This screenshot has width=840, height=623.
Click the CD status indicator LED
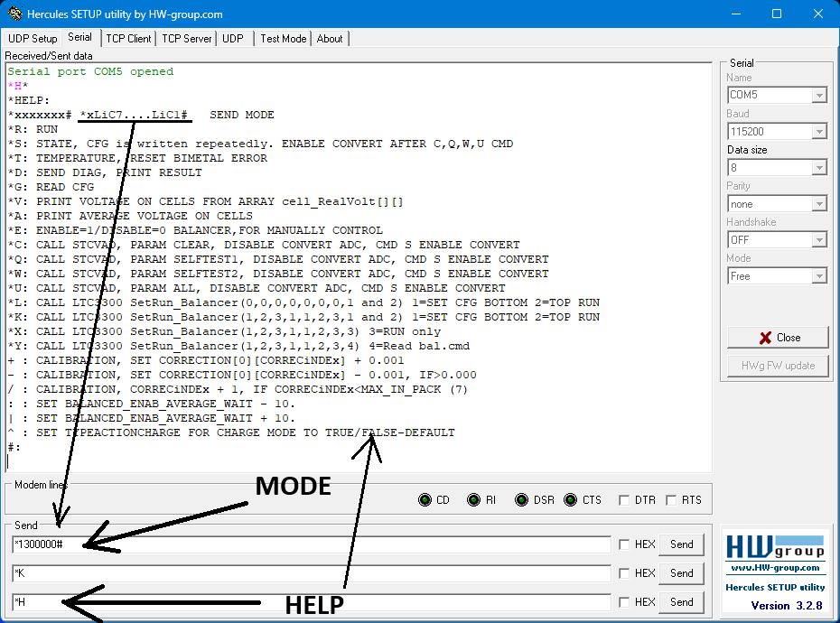[x=425, y=500]
